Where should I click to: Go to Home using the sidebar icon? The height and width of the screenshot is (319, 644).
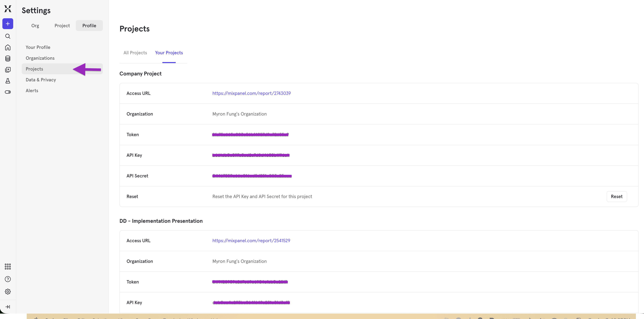coord(8,47)
